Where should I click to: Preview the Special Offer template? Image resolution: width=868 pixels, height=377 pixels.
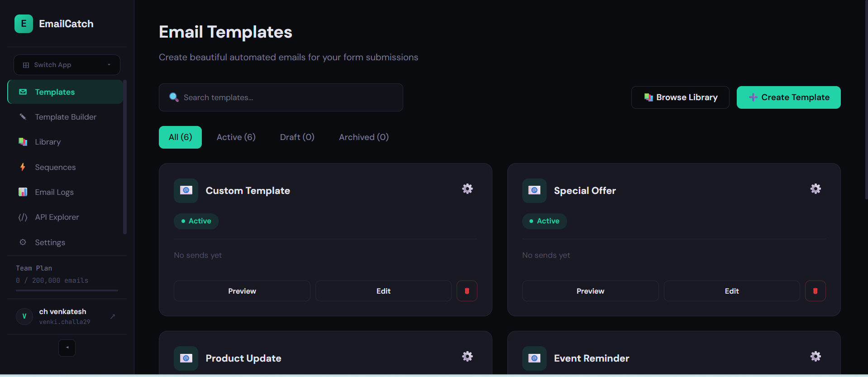tap(590, 291)
